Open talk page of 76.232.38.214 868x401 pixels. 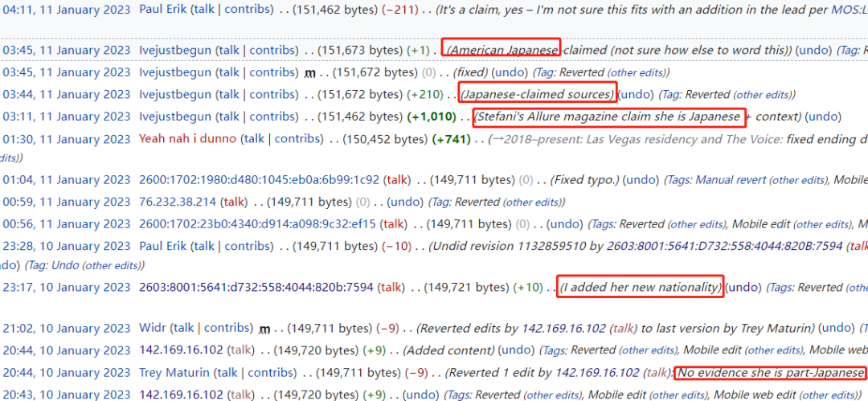click(x=234, y=203)
